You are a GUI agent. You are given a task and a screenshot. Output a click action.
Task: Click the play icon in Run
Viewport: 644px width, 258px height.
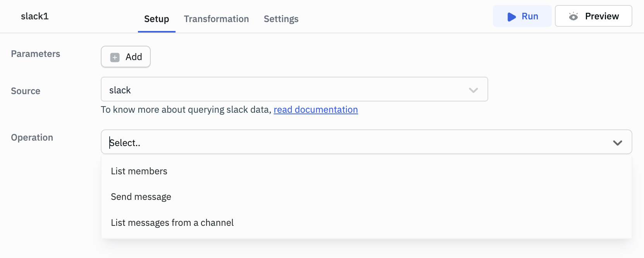pos(511,17)
